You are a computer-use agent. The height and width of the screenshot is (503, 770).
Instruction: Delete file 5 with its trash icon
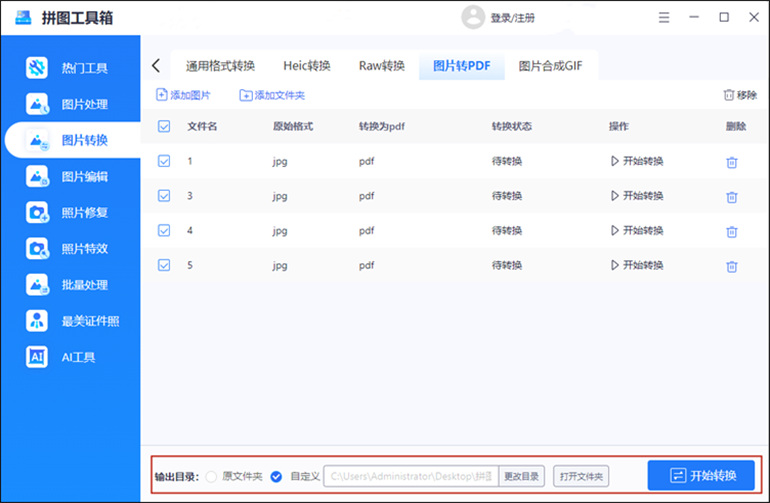(732, 266)
